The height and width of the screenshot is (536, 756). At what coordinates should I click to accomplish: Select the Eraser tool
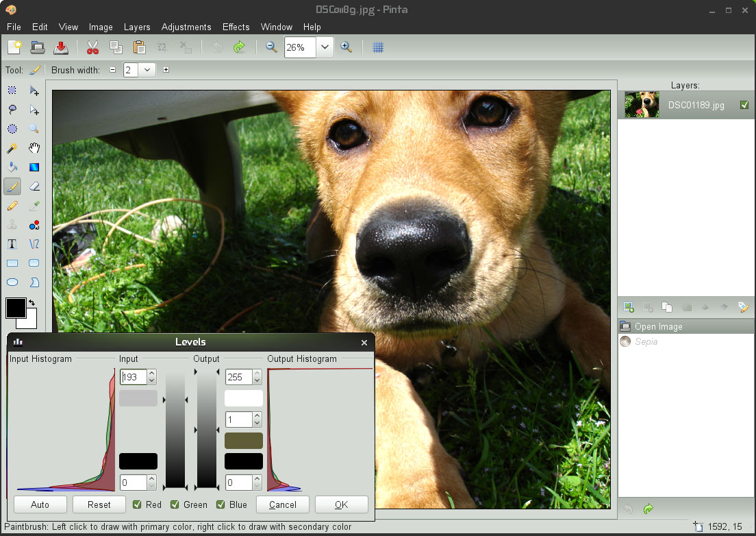pyautogui.click(x=34, y=186)
